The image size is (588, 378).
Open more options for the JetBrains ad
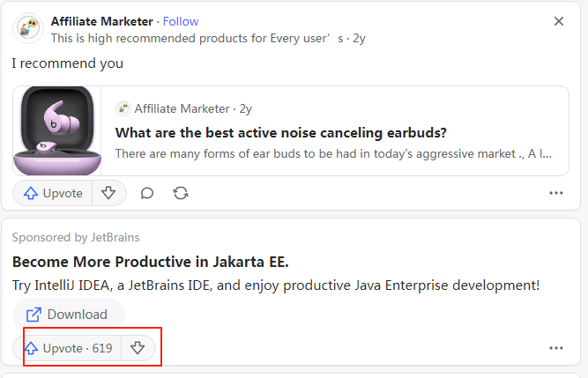pyautogui.click(x=556, y=348)
